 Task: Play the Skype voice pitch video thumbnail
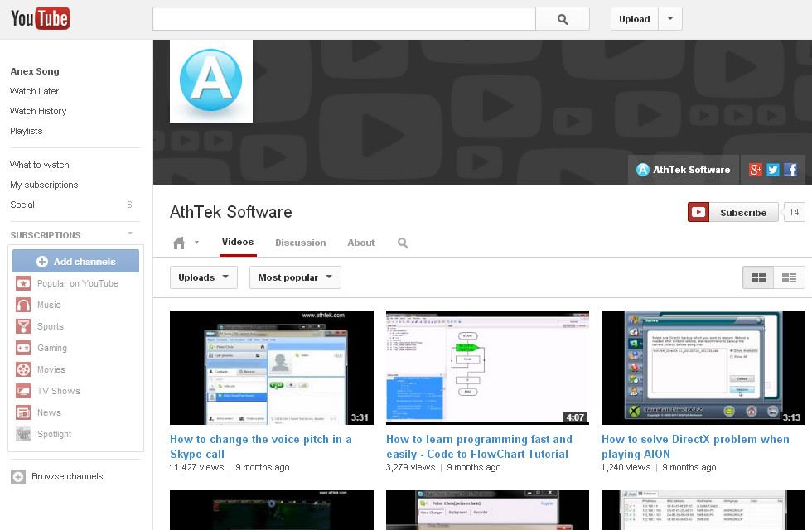click(x=272, y=368)
